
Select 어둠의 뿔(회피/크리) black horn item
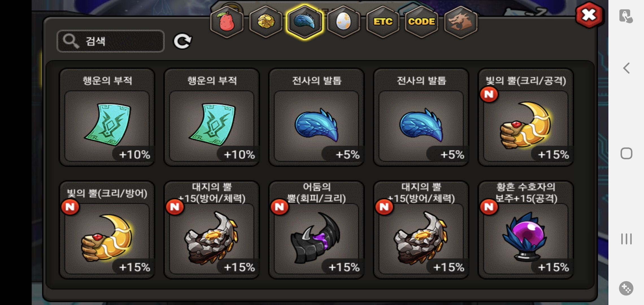(x=316, y=230)
